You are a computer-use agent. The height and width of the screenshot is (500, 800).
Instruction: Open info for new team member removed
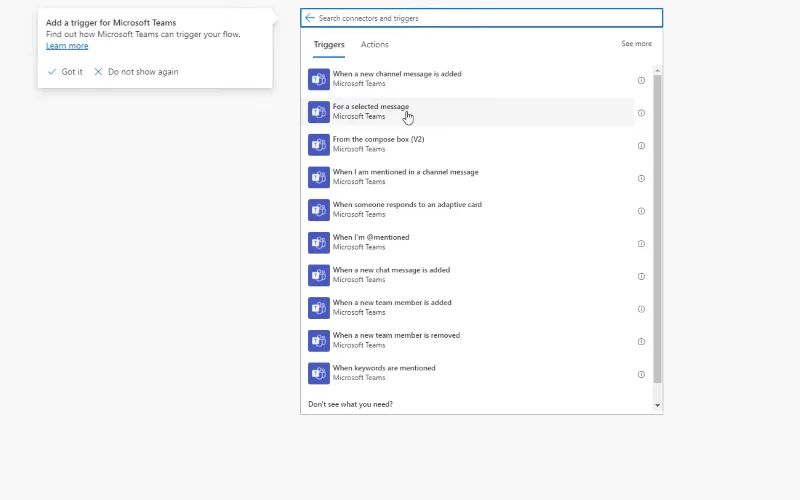click(x=641, y=341)
